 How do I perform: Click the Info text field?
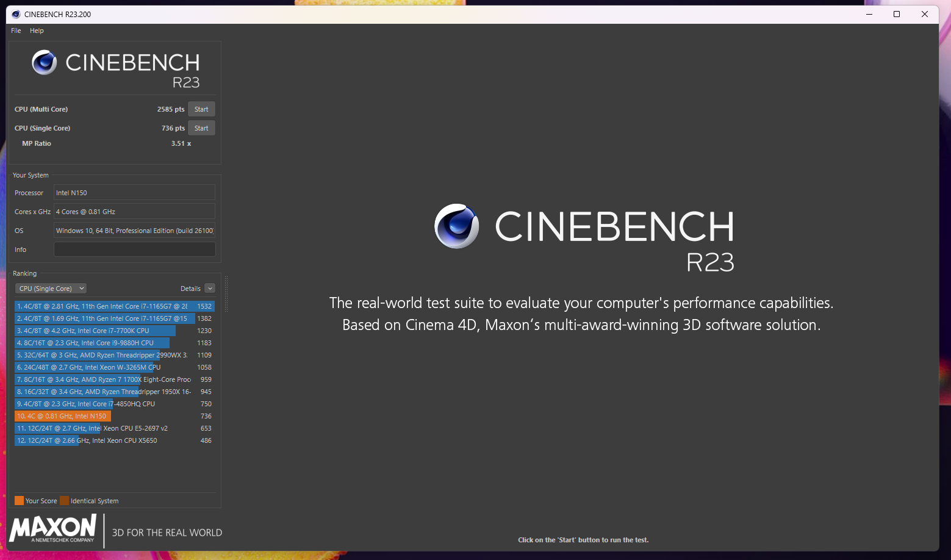(134, 249)
